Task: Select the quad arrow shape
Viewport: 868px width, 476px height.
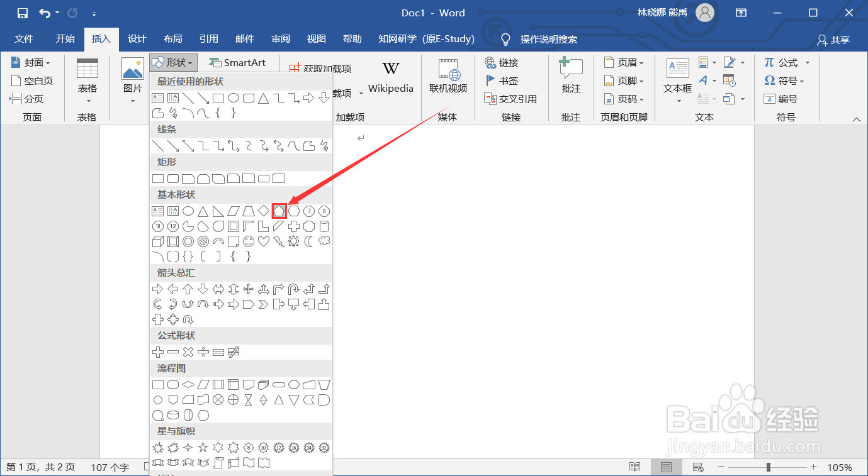Action: [x=249, y=289]
